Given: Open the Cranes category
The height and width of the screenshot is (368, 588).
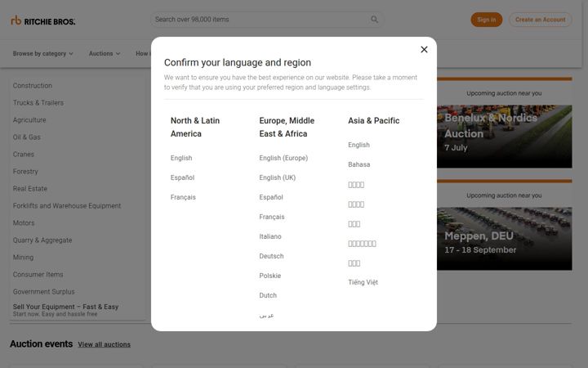Looking at the screenshot, I should click(23, 155).
